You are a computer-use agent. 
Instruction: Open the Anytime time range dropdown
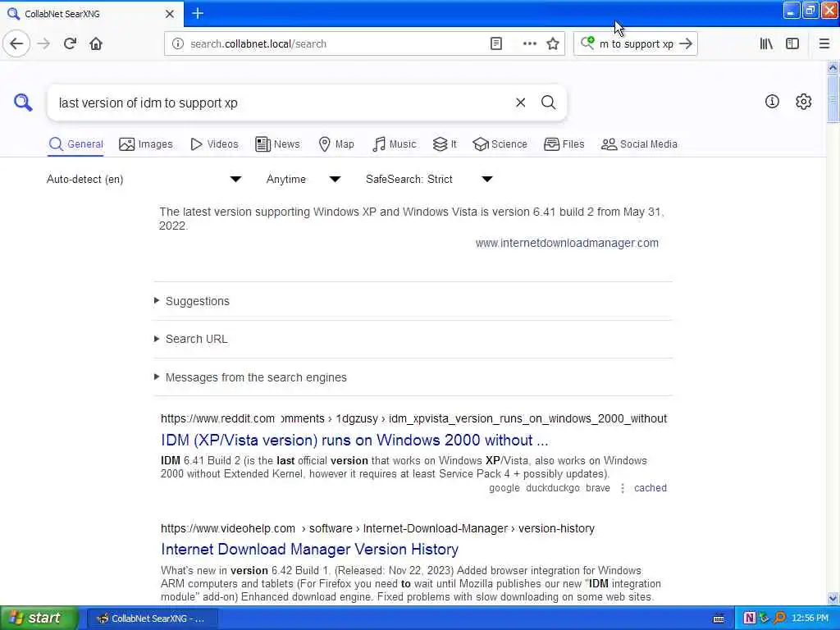pyautogui.click(x=304, y=179)
